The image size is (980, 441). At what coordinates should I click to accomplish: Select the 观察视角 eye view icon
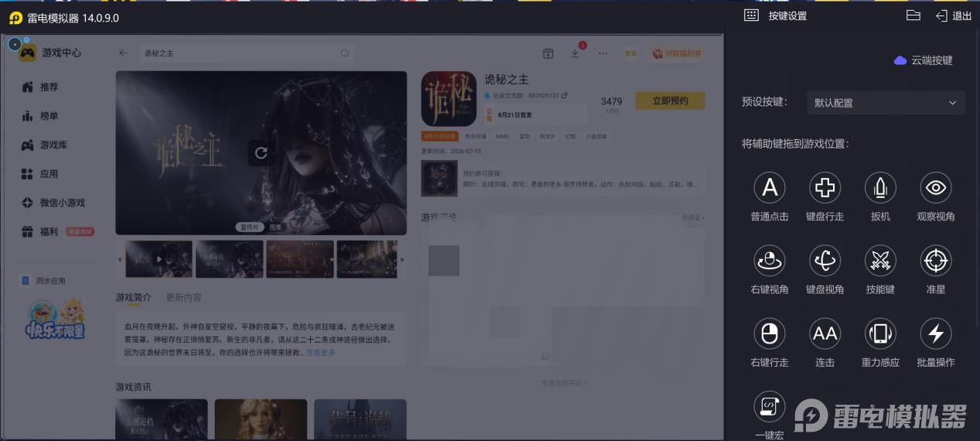click(935, 187)
